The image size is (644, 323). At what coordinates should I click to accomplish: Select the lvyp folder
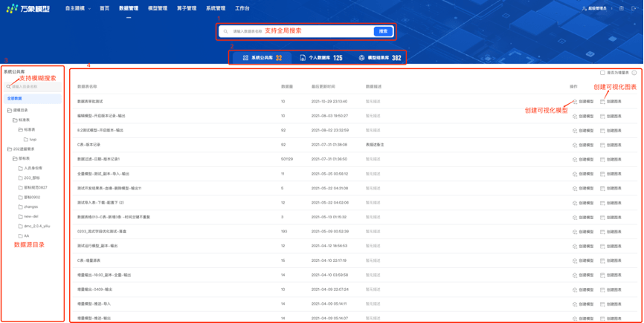tap(30, 140)
